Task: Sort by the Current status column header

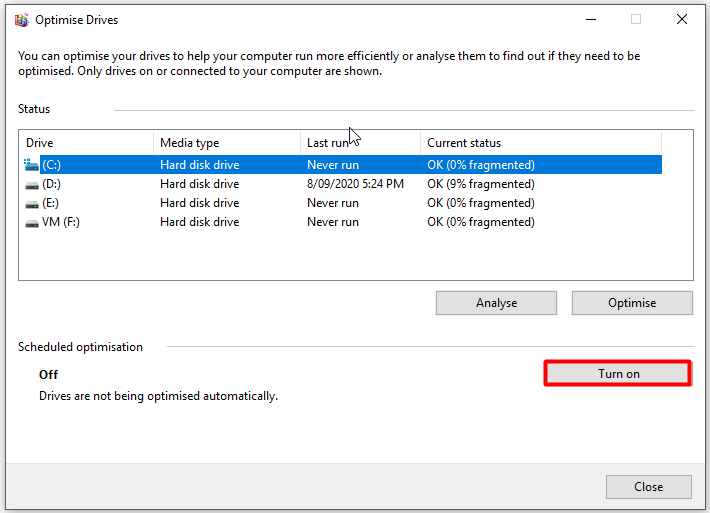Action: point(541,143)
